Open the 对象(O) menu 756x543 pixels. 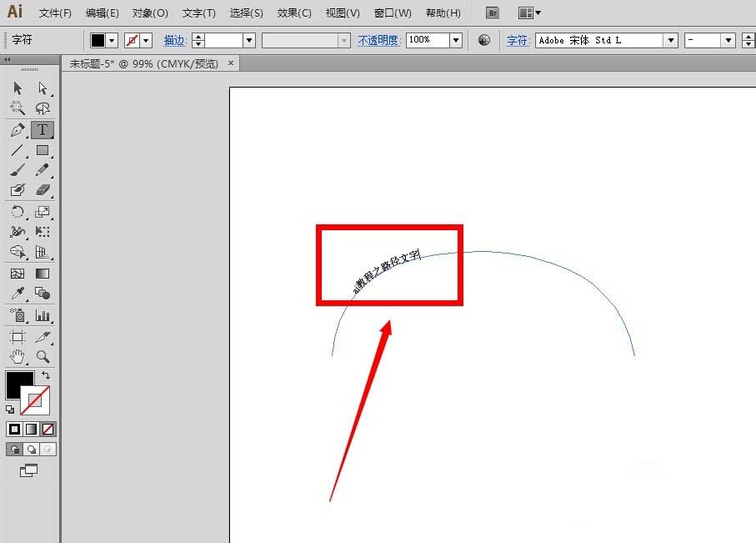click(x=150, y=13)
